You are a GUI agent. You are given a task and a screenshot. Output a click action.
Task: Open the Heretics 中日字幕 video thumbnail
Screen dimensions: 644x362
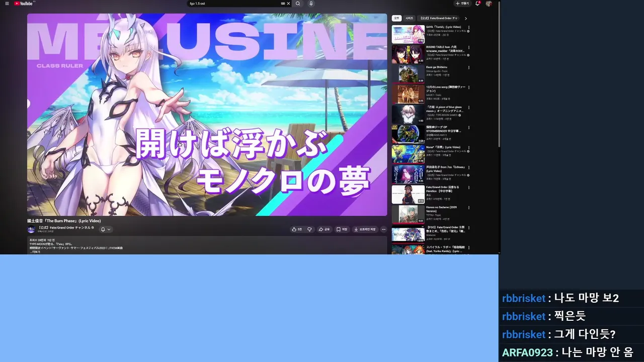[x=408, y=195]
